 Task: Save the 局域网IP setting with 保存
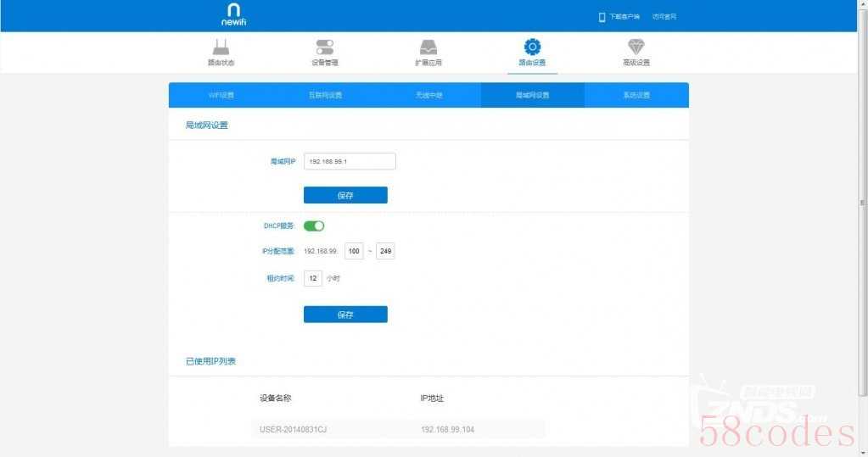[x=345, y=195]
